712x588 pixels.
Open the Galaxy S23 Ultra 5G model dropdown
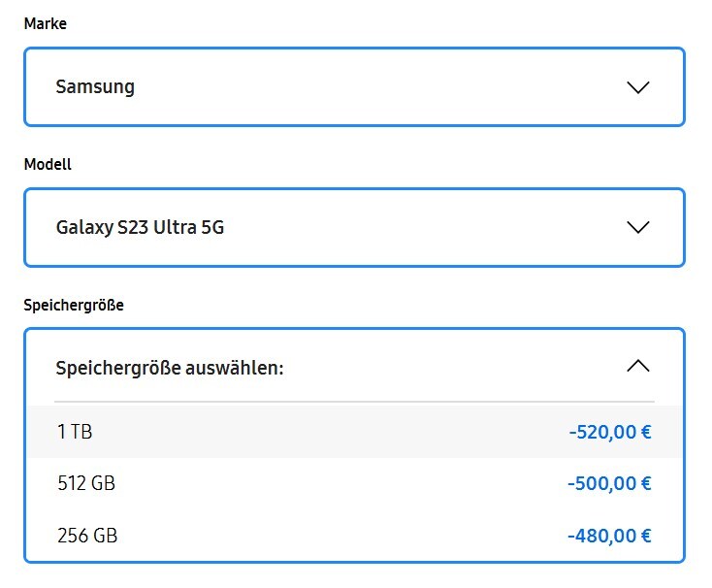(354, 228)
